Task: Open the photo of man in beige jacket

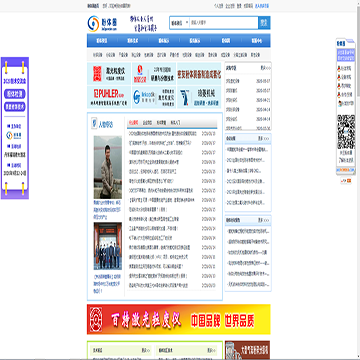Action: pos(108,167)
